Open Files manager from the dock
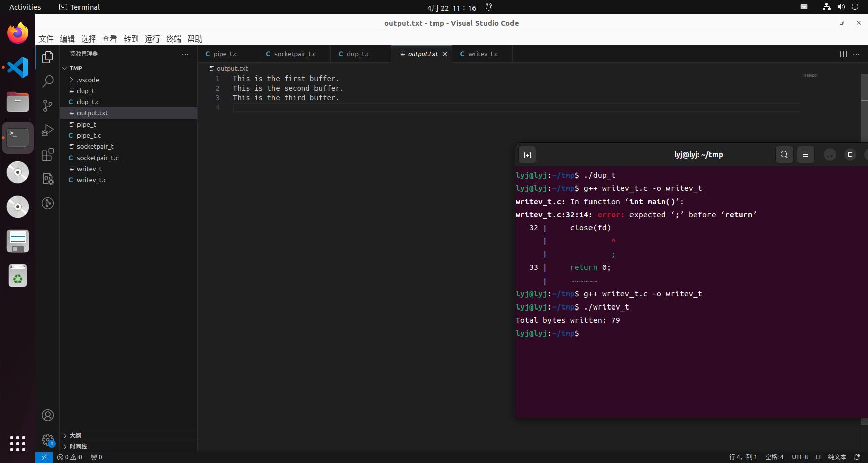Viewport: 868px width, 463px height. coord(18,102)
